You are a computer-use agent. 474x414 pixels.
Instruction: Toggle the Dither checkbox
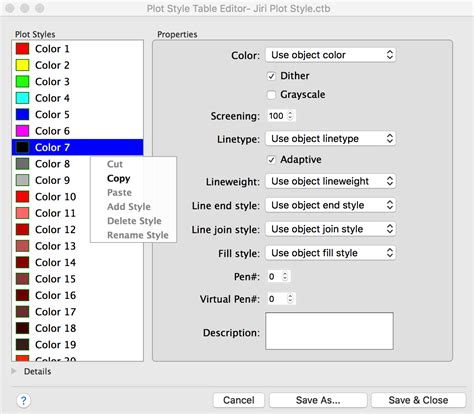[271, 76]
